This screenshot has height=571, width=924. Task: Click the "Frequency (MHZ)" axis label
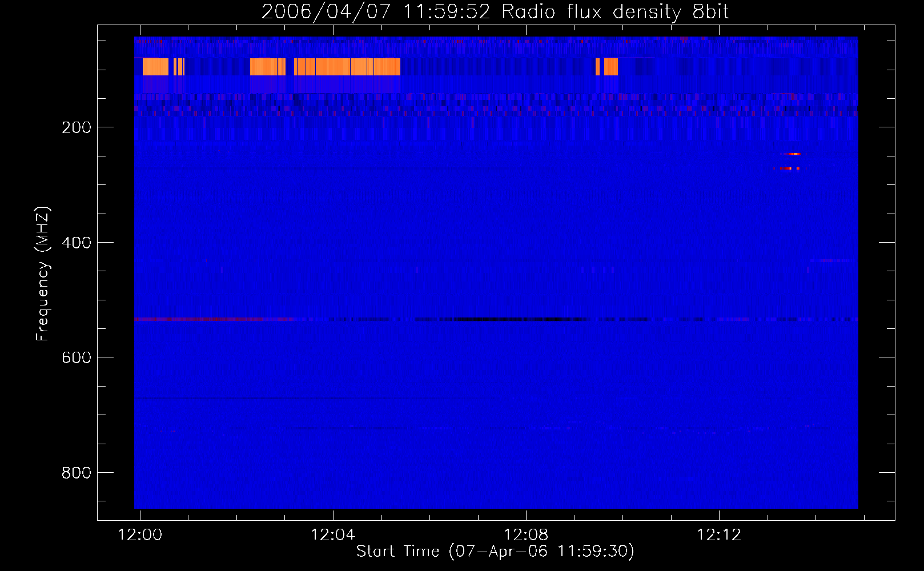click(x=42, y=274)
